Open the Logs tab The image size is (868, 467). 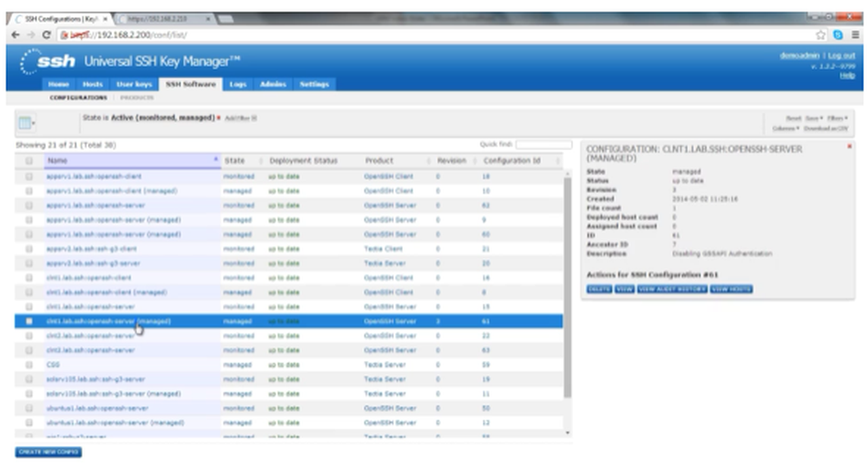coord(238,84)
